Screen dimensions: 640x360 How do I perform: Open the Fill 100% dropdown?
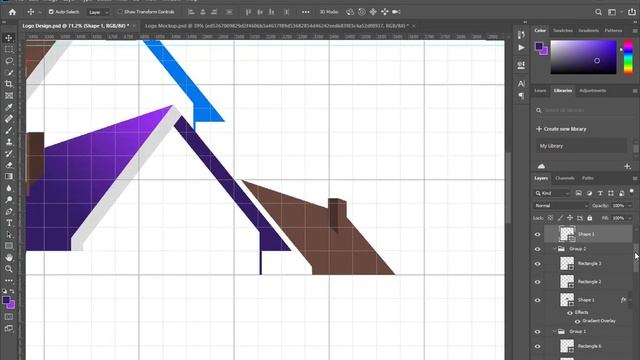[x=630, y=218]
